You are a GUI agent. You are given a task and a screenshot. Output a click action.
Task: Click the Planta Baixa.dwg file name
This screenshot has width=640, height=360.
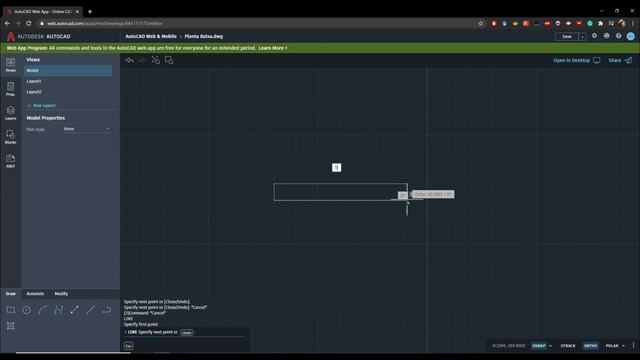click(x=204, y=36)
